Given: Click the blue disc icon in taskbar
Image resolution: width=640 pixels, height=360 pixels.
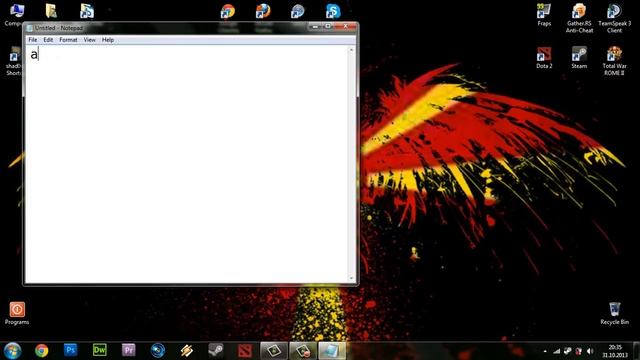Looking at the screenshot, I should pos(158,350).
